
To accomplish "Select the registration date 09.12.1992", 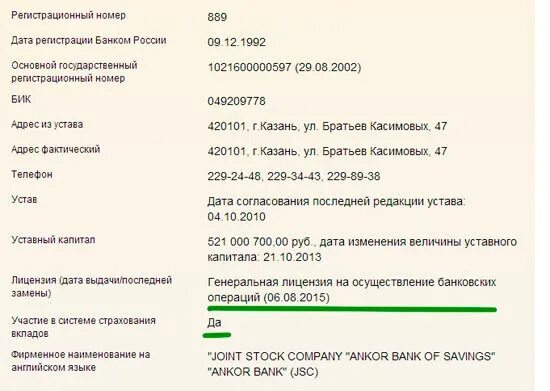I will coord(236,42).
